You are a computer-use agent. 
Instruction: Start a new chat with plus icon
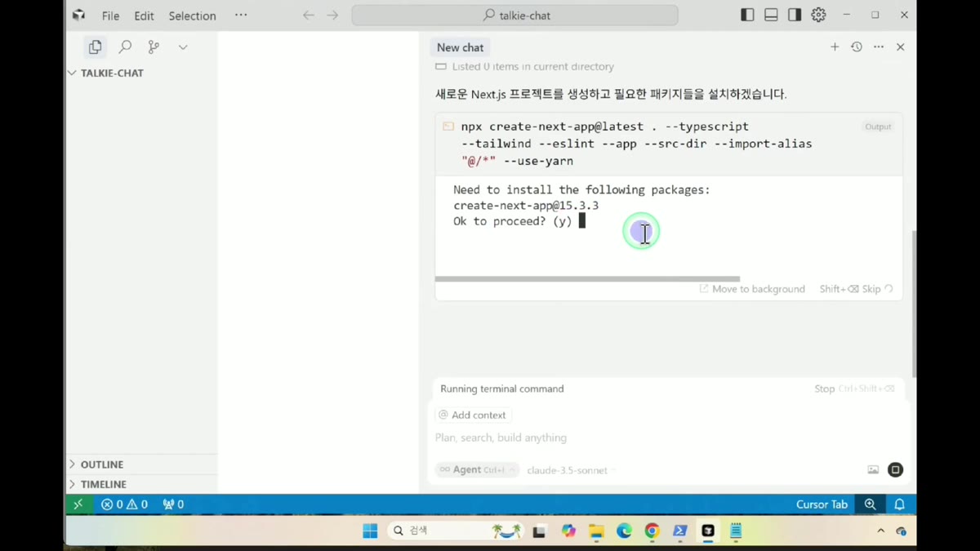(x=835, y=47)
